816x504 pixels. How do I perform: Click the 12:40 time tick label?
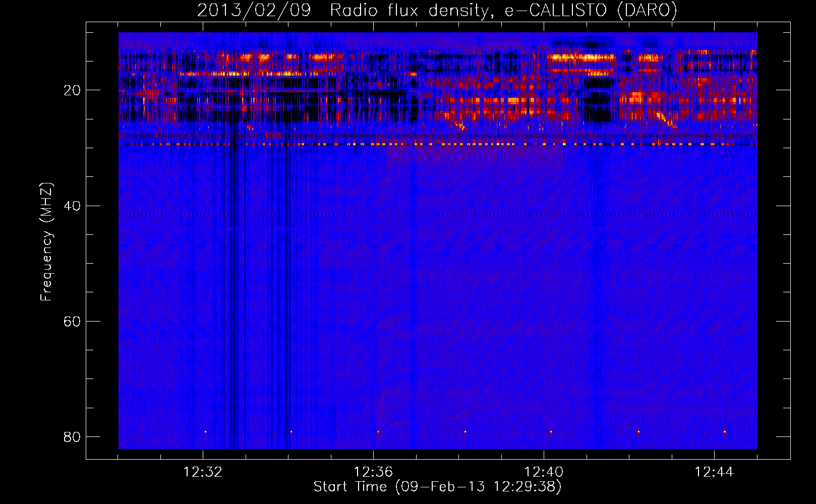pos(544,472)
